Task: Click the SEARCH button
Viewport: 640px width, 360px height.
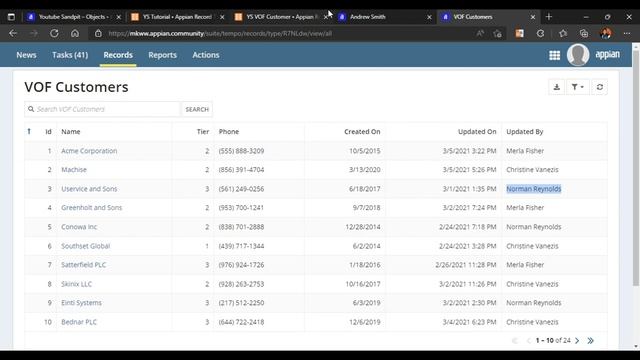Action: click(x=197, y=109)
